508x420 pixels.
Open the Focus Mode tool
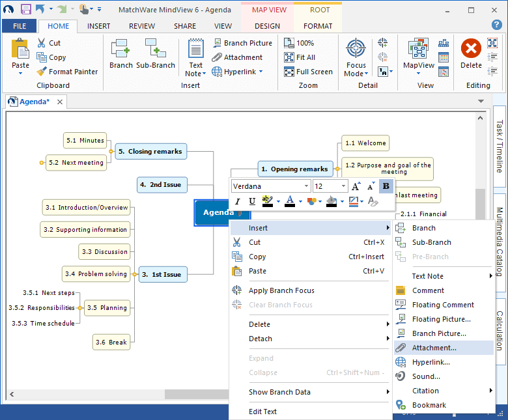356,57
